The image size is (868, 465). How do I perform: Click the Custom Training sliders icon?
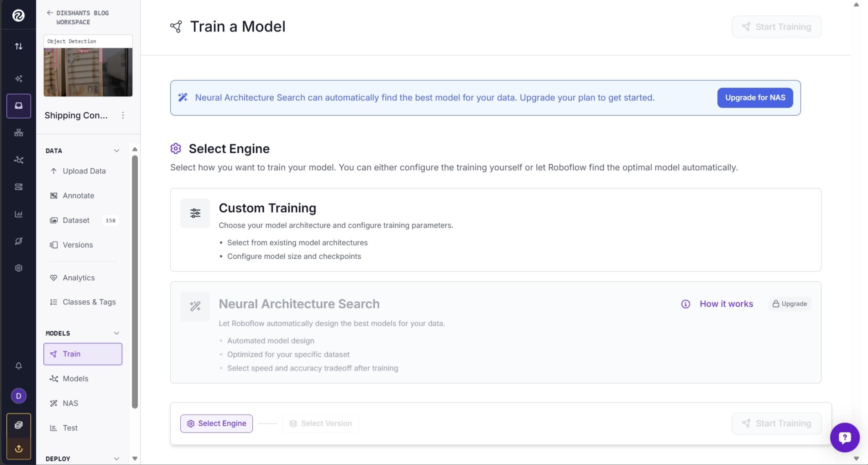[195, 213]
